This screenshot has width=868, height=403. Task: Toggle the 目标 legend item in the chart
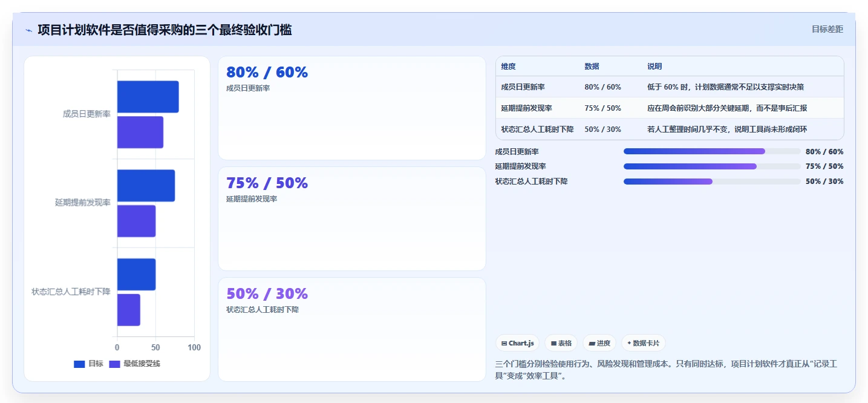(88, 364)
